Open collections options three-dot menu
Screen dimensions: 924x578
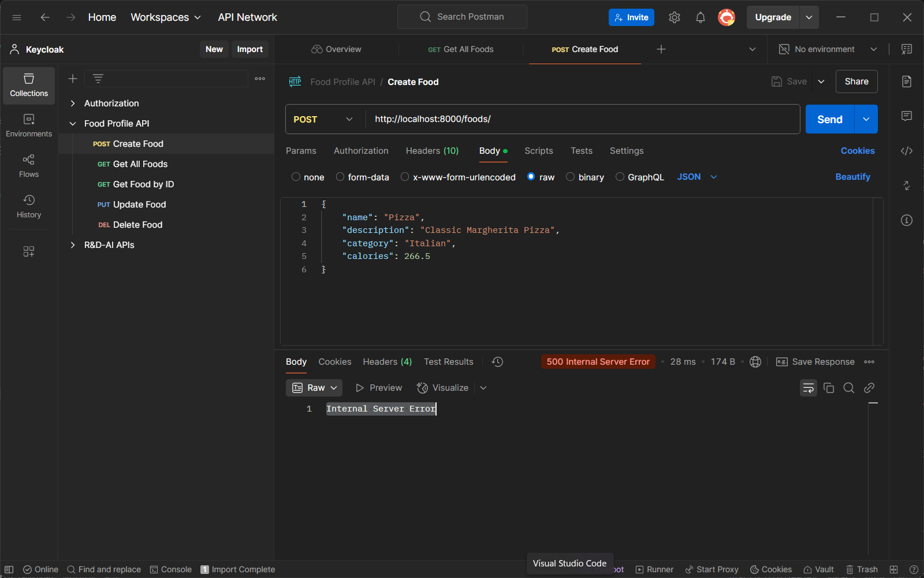[260, 79]
